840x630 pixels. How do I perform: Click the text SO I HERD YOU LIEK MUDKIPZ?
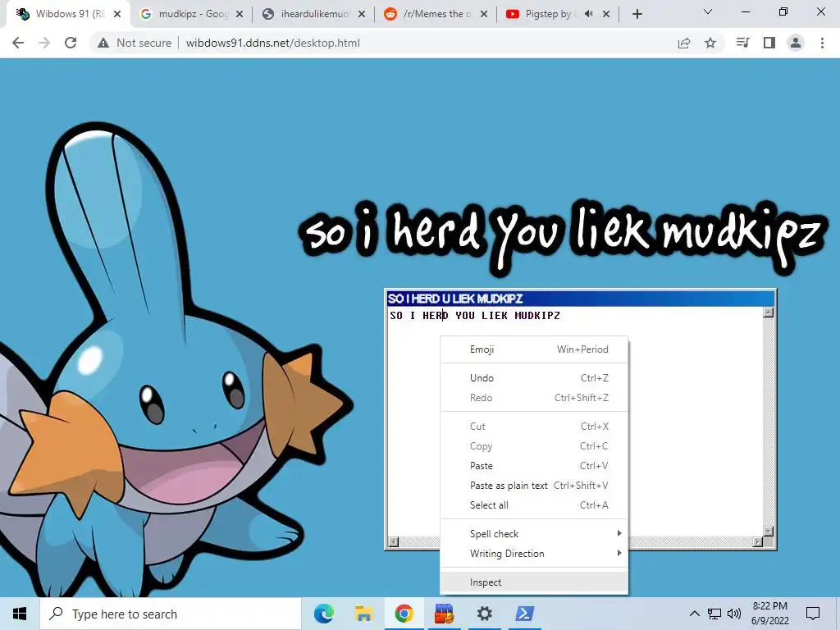pos(475,316)
